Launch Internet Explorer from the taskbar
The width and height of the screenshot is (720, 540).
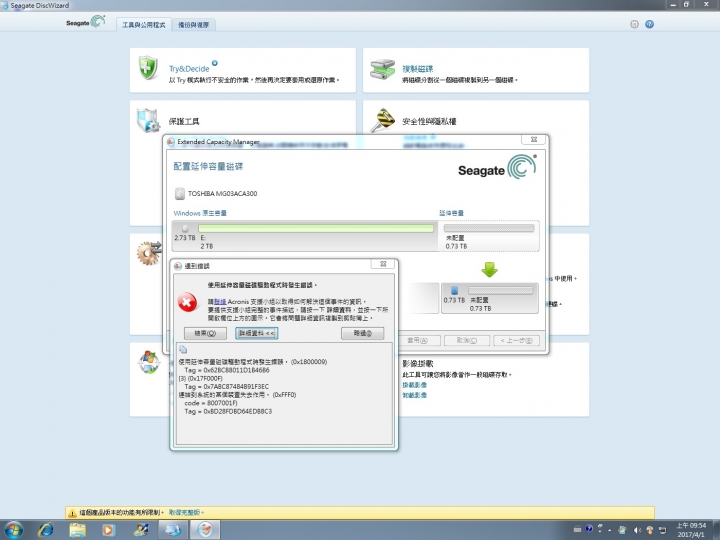click(x=45, y=530)
